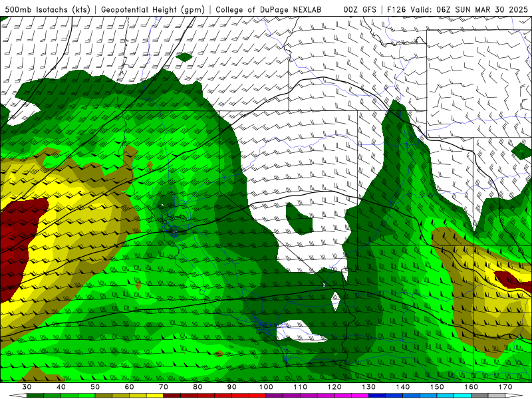
Task: Click the '00Z GFS' model run label
Action: tap(360, 10)
